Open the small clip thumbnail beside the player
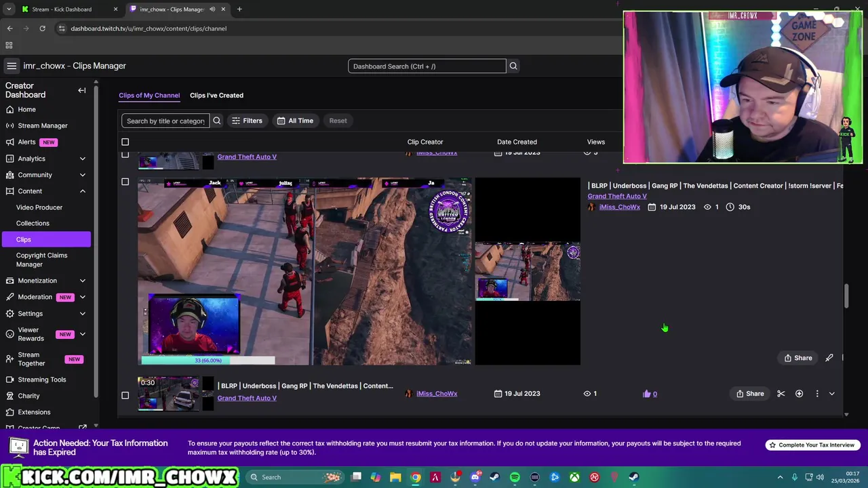868x488 pixels. tap(528, 271)
